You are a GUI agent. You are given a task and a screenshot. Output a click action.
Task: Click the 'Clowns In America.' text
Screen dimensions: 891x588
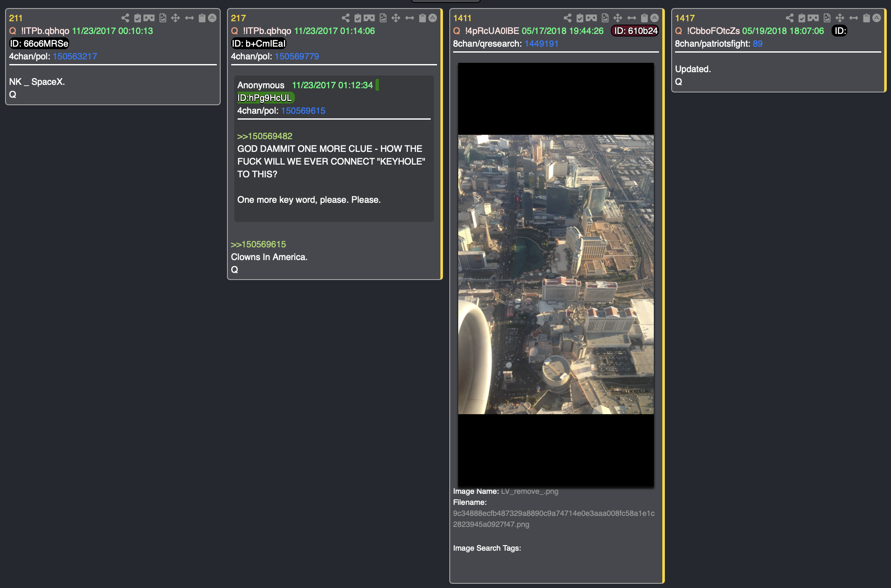point(269,257)
